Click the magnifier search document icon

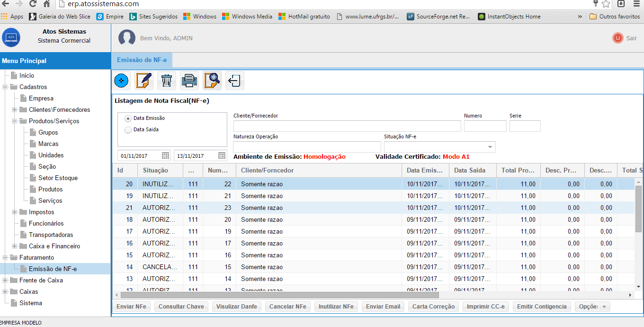tap(212, 81)
